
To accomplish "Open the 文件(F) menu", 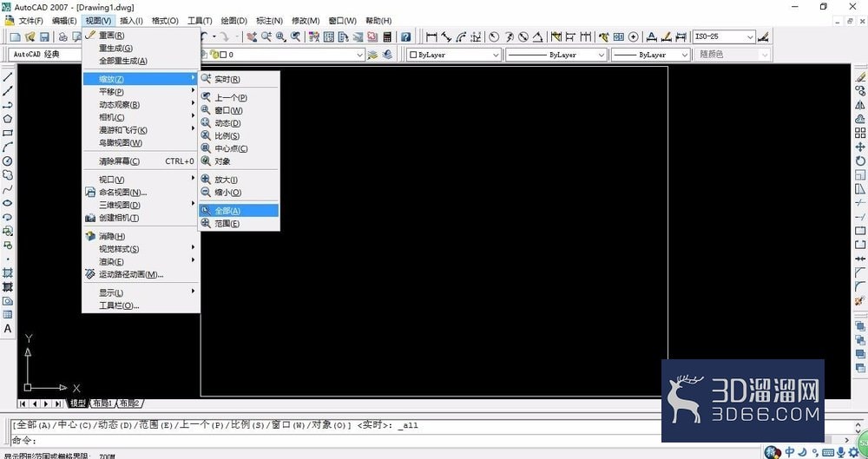I will (30, 21).
